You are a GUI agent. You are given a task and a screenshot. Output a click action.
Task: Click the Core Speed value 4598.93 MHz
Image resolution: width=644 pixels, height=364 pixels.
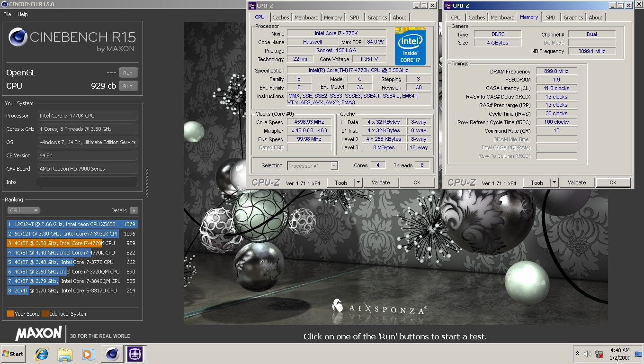[x=309, y=122]
